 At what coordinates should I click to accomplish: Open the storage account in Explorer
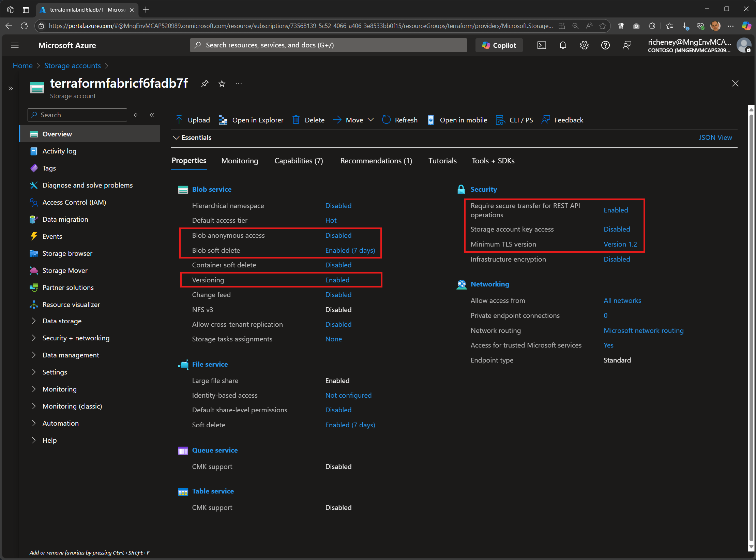tap(252, 120)
